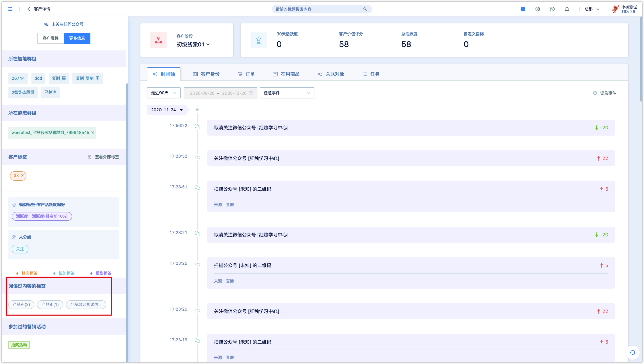Image resolution: width=644 pixels, height=364 pixels.
Task: Expand the 初级线索01 customer stage dropdown
Action: tap(193, 45)
